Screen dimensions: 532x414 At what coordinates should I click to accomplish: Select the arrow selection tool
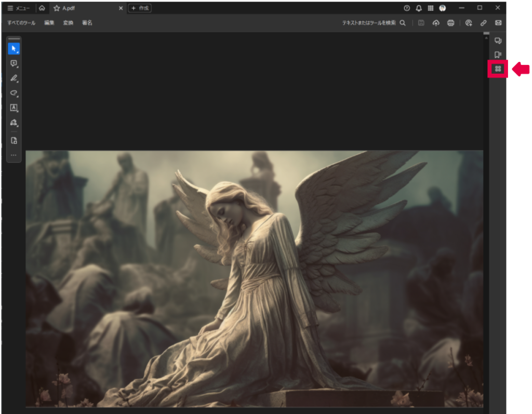coord(14,48)
